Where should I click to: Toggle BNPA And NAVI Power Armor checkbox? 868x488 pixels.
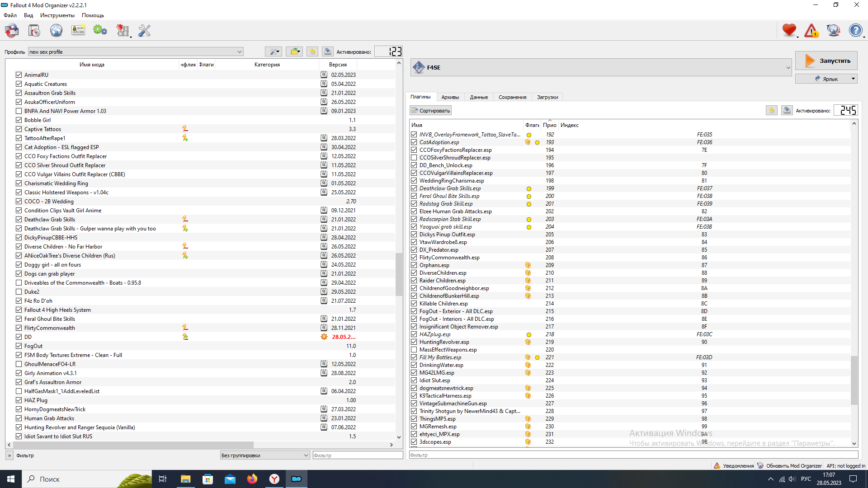19,111
